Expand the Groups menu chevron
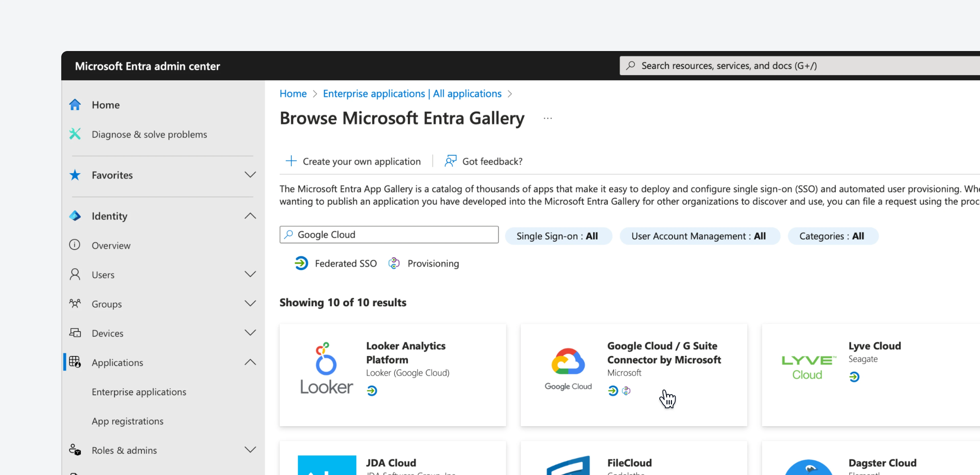 click(x=250, y=303)
